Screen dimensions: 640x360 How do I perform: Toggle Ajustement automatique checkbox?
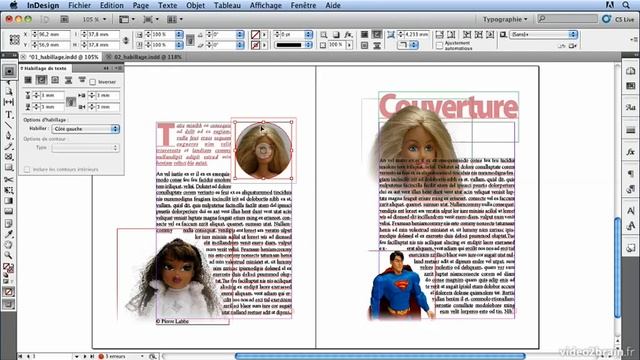(439, 46)
